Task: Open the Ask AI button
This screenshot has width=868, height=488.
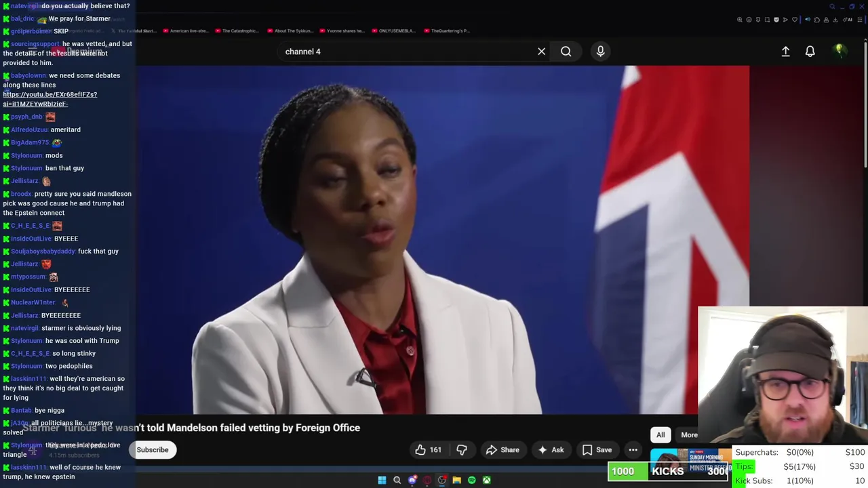Action: coord(551,450)
